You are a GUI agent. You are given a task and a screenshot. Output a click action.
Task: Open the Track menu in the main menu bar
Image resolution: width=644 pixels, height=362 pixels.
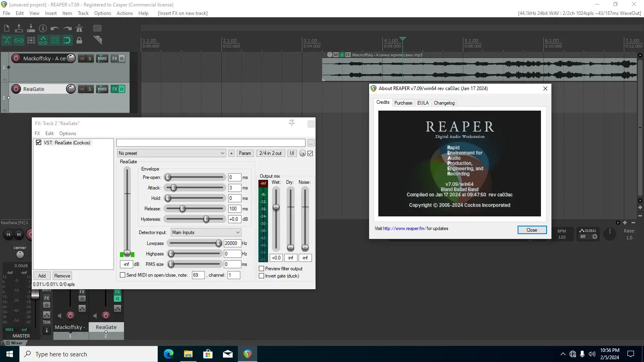pyautogui.click(x=83, y=13)
